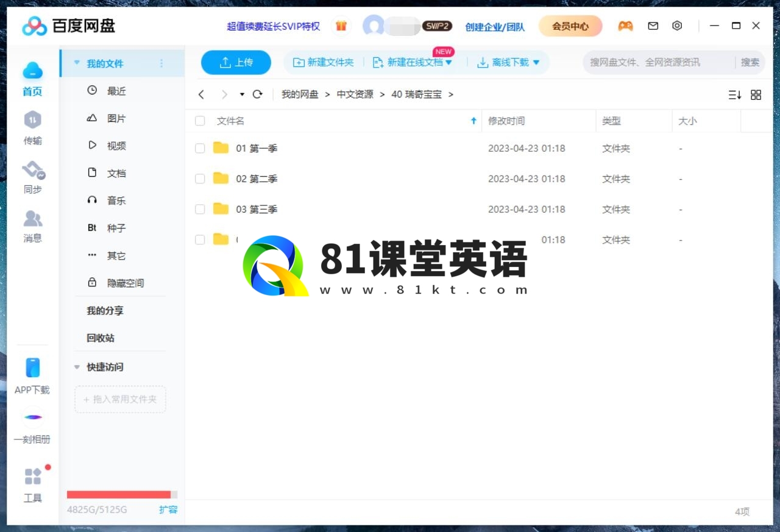
Task: Click the 创建企业/团队 link
Action: pos(495,27)
